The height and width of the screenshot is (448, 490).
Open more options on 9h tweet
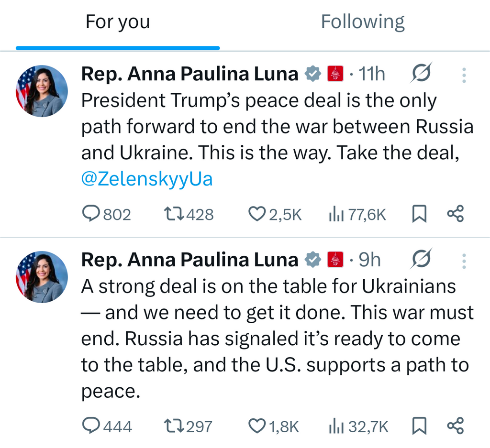[464, 261]
